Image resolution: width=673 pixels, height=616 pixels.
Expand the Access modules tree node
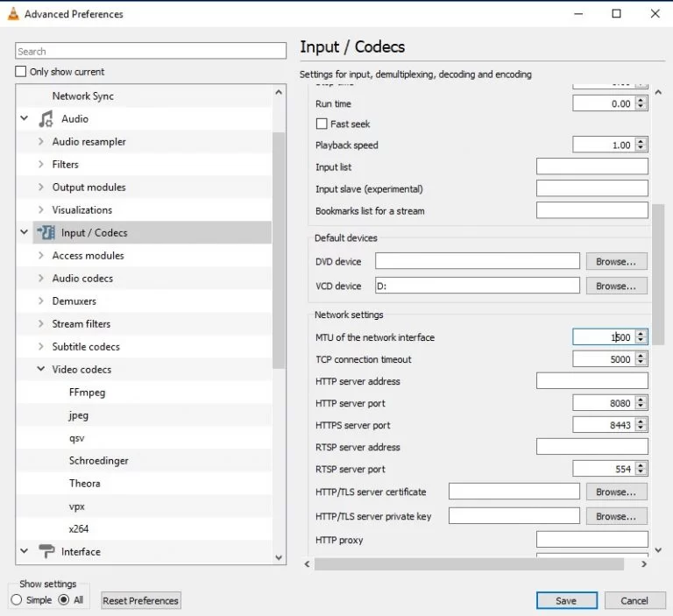click(40, 256)
